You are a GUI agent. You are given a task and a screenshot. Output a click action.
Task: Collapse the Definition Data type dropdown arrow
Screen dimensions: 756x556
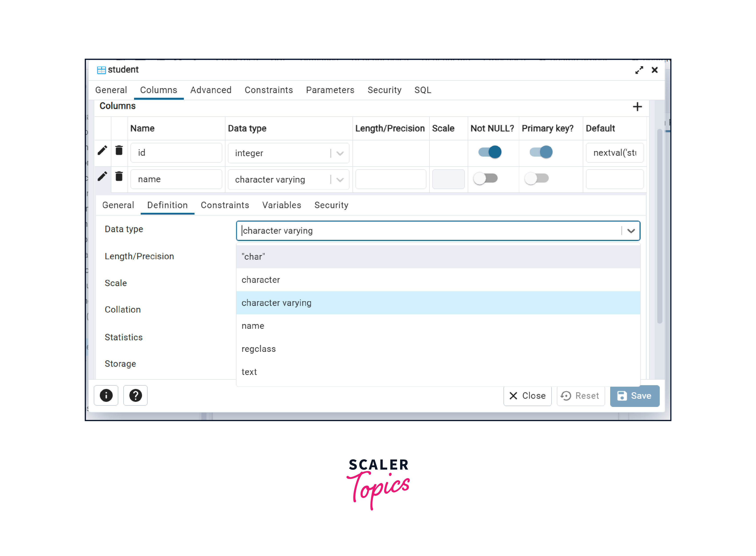click(631, 231)
